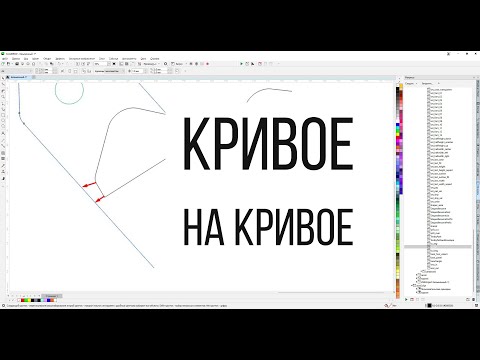
Task: Select the Interactive Fill tool in the toolbox
Action: (x=3, y=171)
